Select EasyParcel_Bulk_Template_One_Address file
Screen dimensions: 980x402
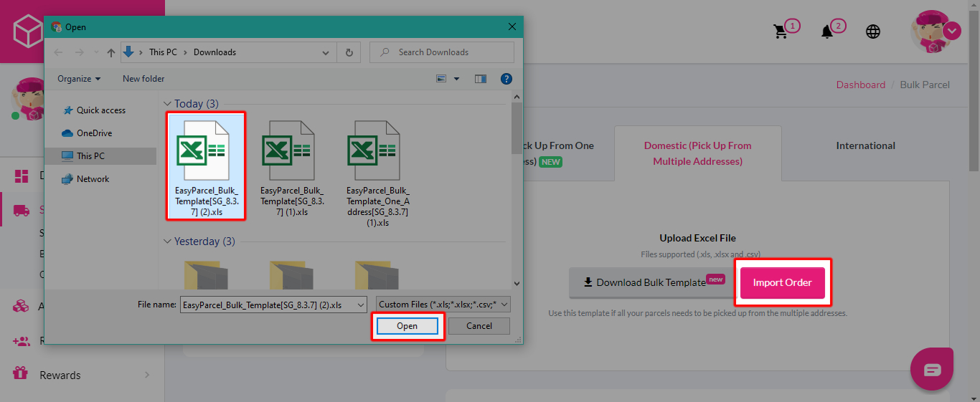click(378, 173)
